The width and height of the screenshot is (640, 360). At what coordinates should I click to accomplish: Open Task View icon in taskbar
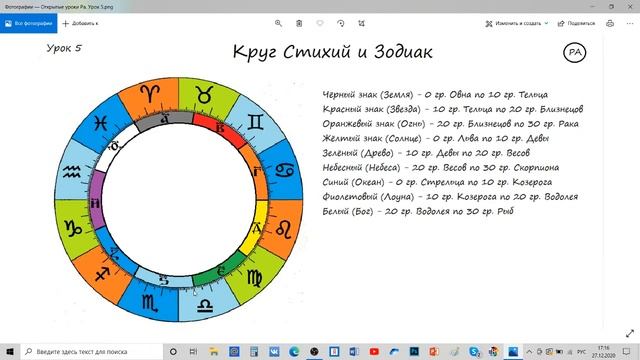click(193, 351)
